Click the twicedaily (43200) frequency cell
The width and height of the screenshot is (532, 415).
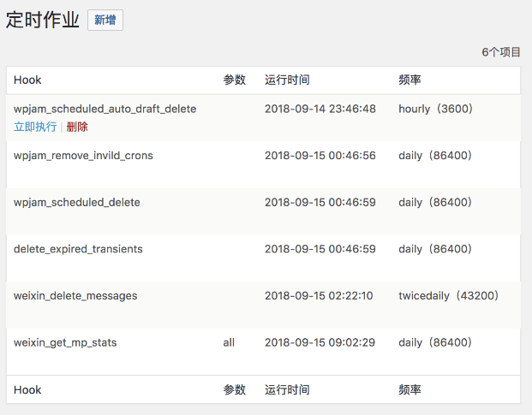448,296
